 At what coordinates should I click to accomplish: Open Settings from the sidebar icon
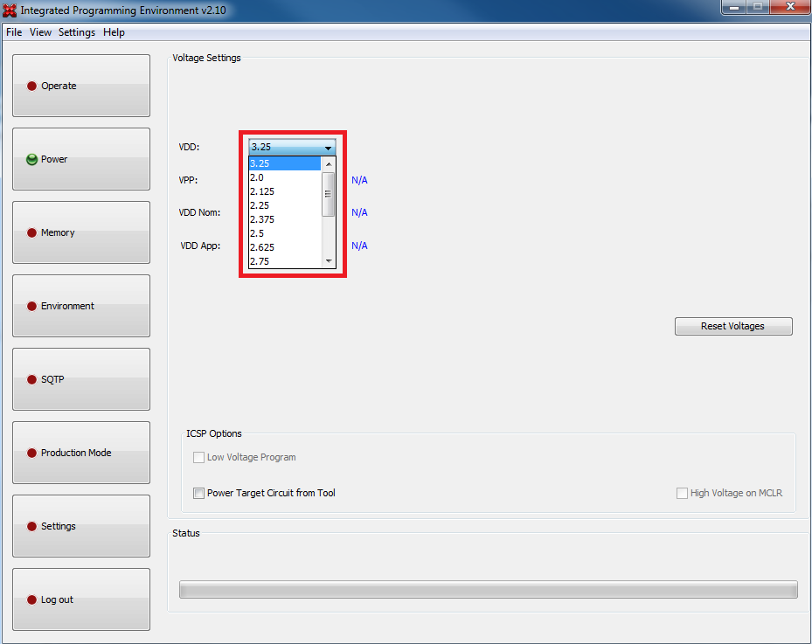click(x=31, y=526)
